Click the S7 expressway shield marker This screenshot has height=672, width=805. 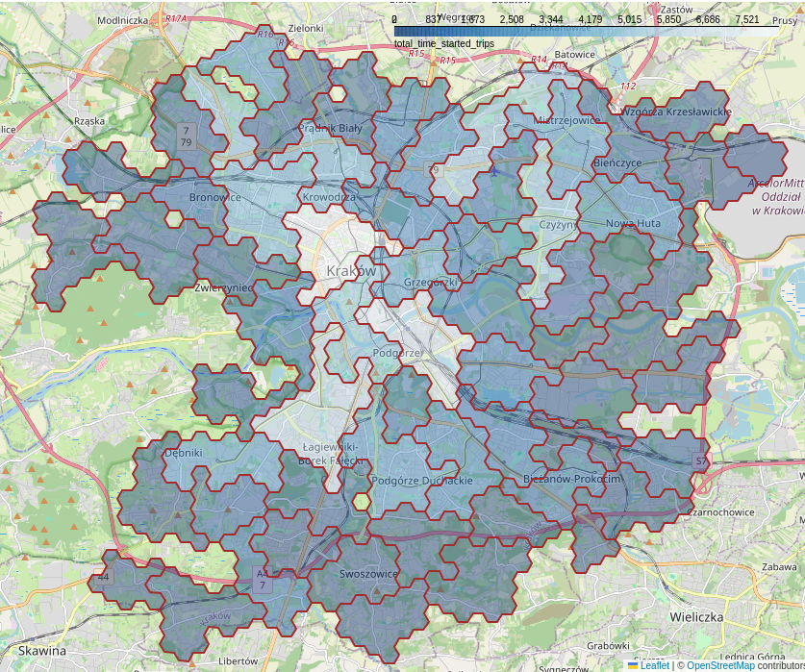[700, 461]
